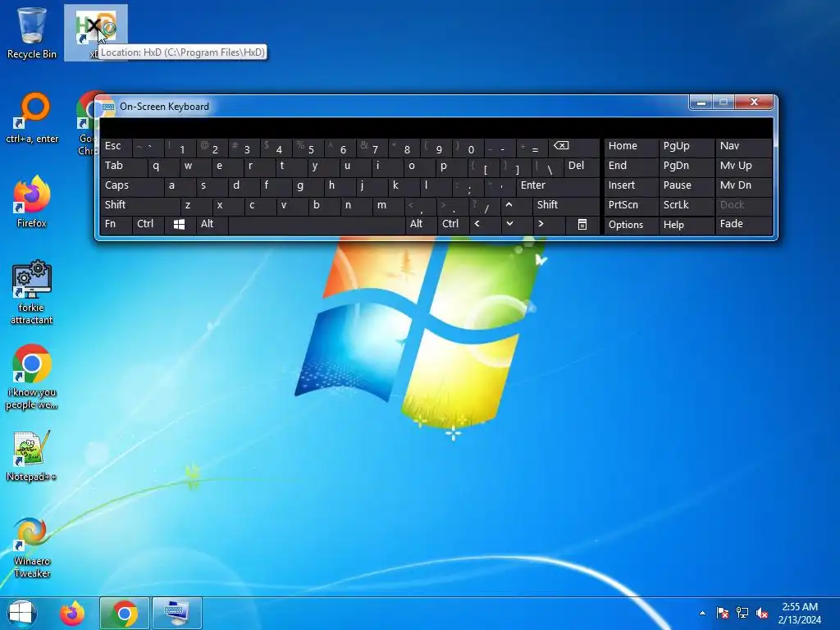Click the Home key
Image resolution: width=840 pixels, height=630 pixels.
pyautogui.click(x=631, y=147)
